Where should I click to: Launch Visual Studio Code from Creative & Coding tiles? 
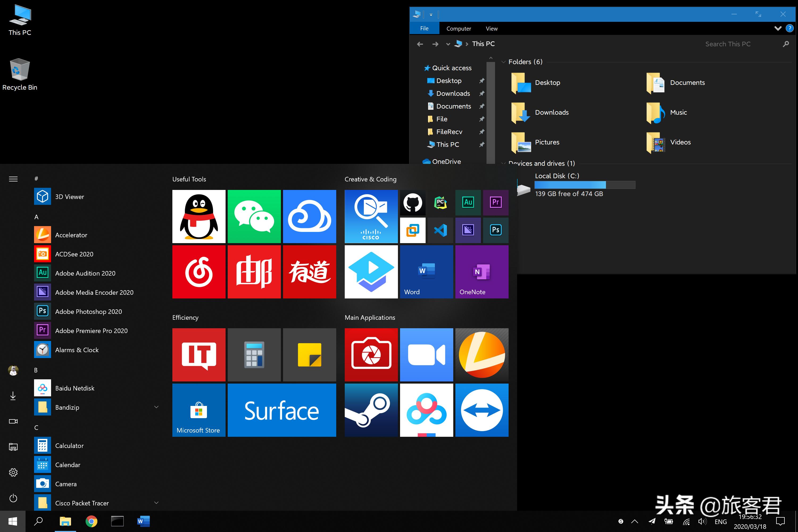click(x=440, y=230)
